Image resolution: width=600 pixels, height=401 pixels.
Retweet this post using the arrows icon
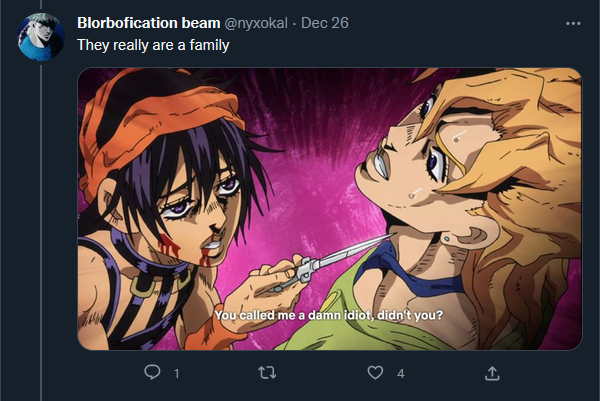point(267,372)
